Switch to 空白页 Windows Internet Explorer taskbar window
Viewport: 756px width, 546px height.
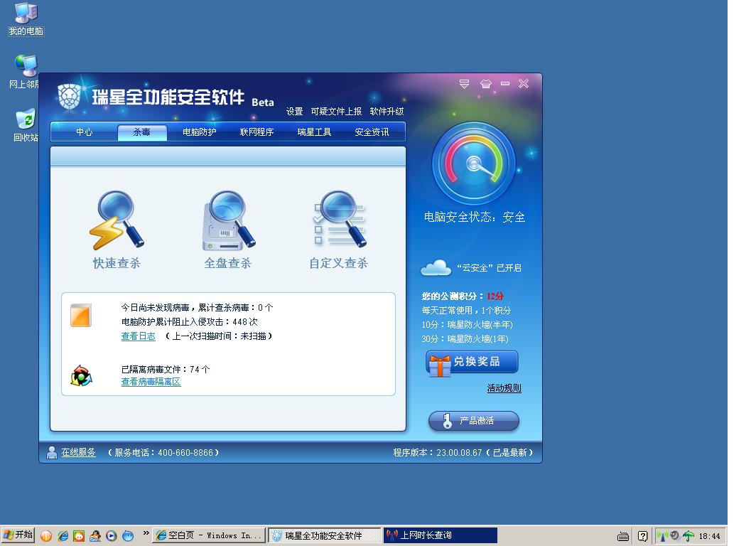[209, 535]
